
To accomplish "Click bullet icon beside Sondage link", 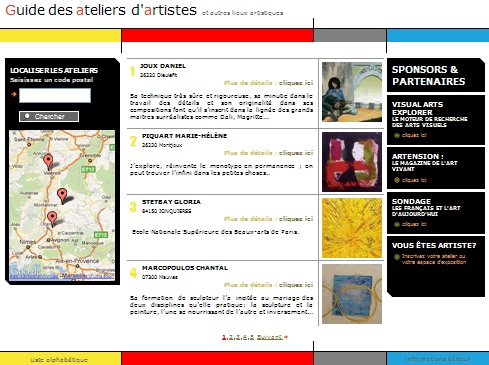I will click(397, 224).
